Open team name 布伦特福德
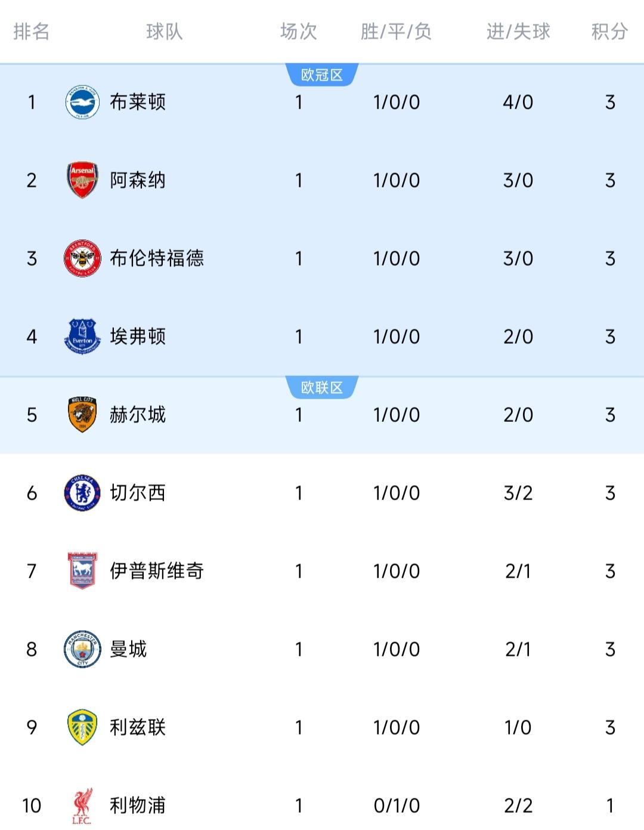644x830 pixels. coord(157,258)
